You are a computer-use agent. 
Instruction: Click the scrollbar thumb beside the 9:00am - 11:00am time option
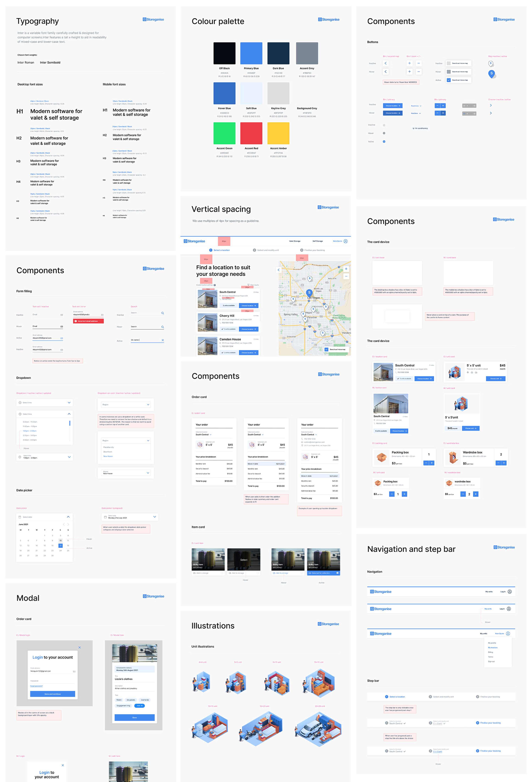[70, 423]
